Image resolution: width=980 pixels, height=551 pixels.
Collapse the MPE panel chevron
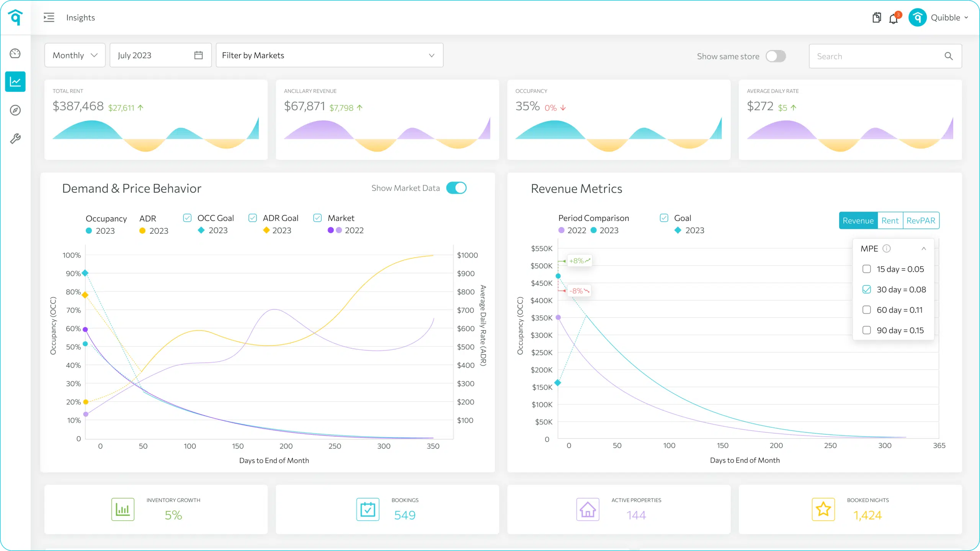click(924, 249)
